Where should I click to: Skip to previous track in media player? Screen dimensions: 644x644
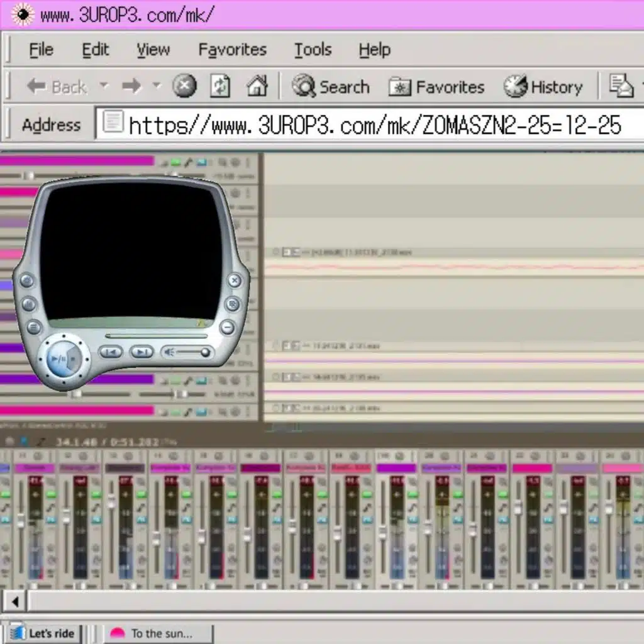(x=111, y=352)
